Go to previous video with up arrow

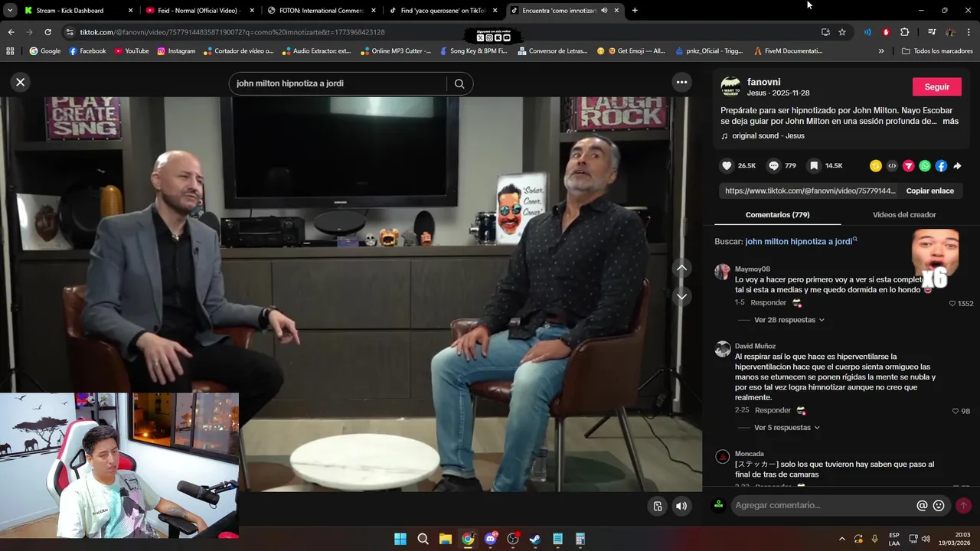[681, 268]
